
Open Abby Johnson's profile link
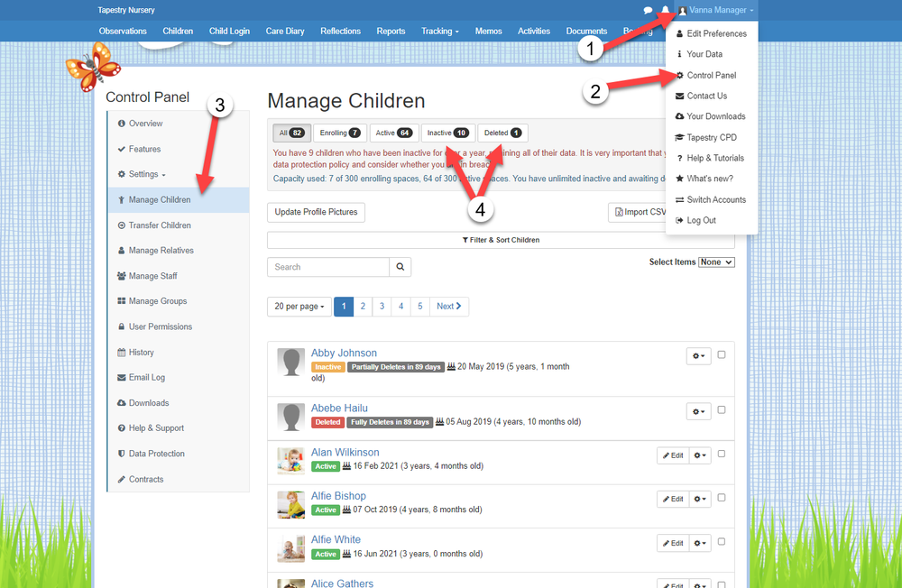pyautogui.click(x=344, y=354)
